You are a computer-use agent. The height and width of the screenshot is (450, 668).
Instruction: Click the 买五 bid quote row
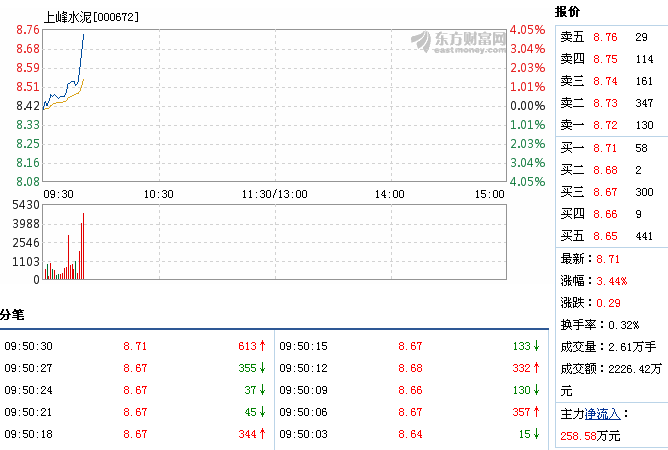click(608, 236)
